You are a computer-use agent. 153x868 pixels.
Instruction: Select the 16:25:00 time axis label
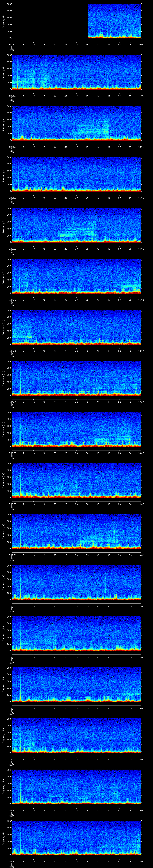(12, 862)
